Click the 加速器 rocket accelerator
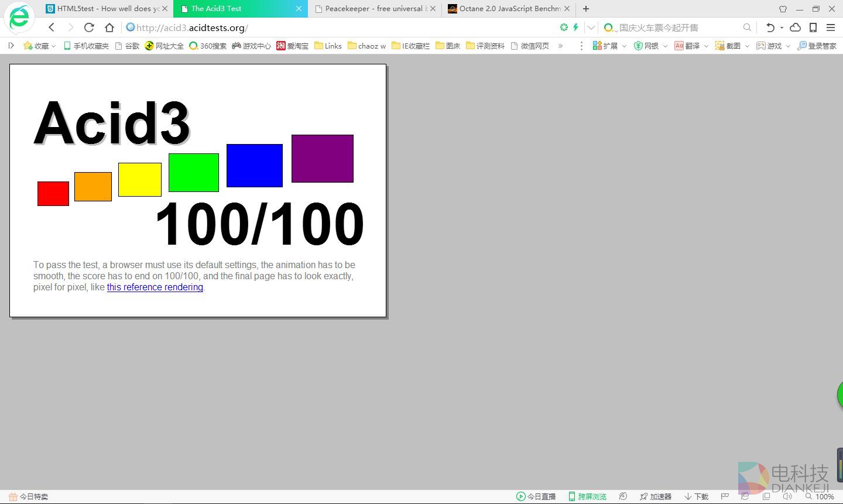Screen dimensions: 843x504 tap(655, 496)
